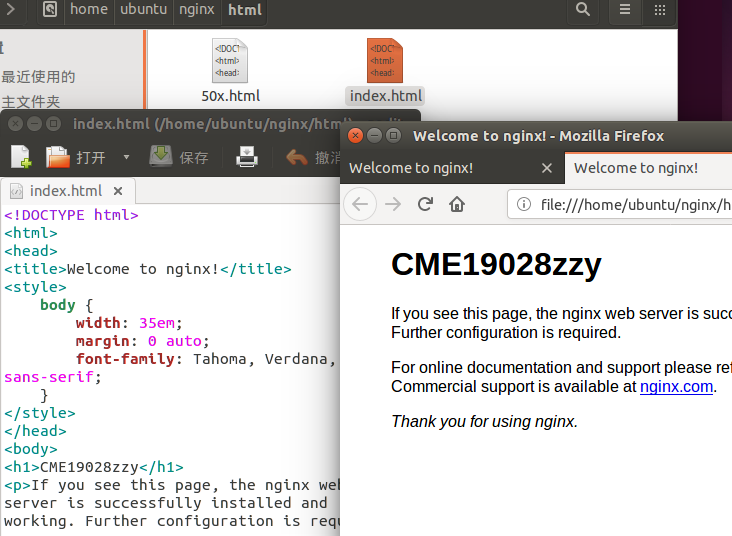This screenshot has height=536, width=732.
Task: Switch to the first 'Welcome to nginx!' Firefox tab
Action: click(x=452, y=168)
